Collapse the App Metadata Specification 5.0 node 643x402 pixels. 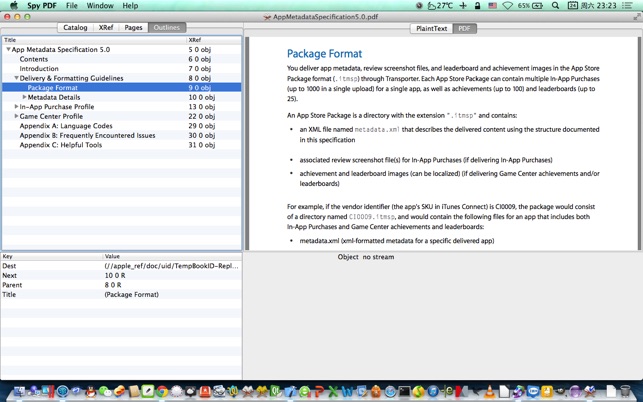pyautogui.click(x=9, y=49)
